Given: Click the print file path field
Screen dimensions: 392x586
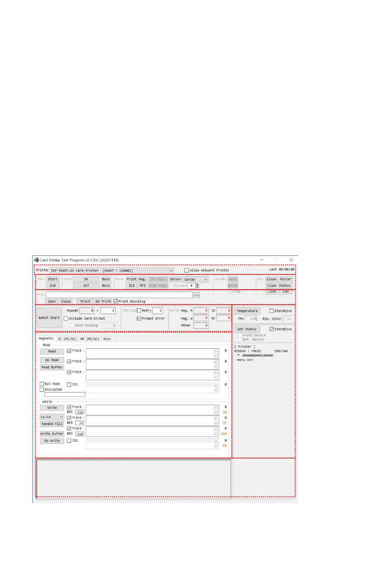Looking at the screenshot, I should (x=119, y=295).
